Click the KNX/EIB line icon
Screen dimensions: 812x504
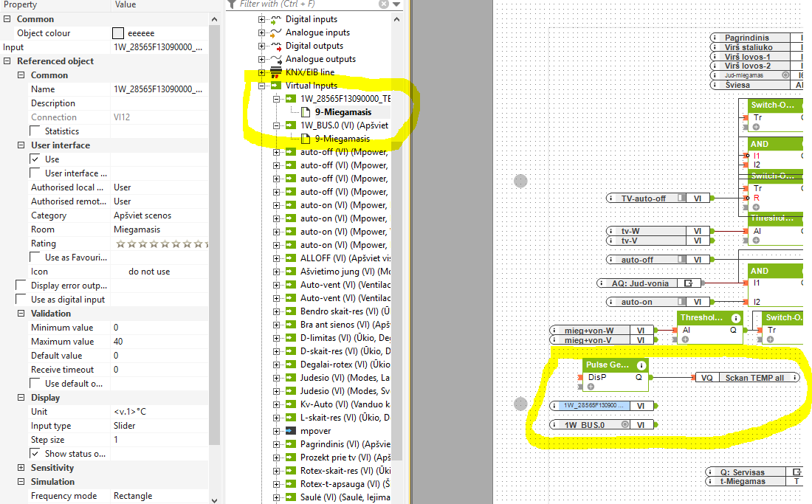276,72
